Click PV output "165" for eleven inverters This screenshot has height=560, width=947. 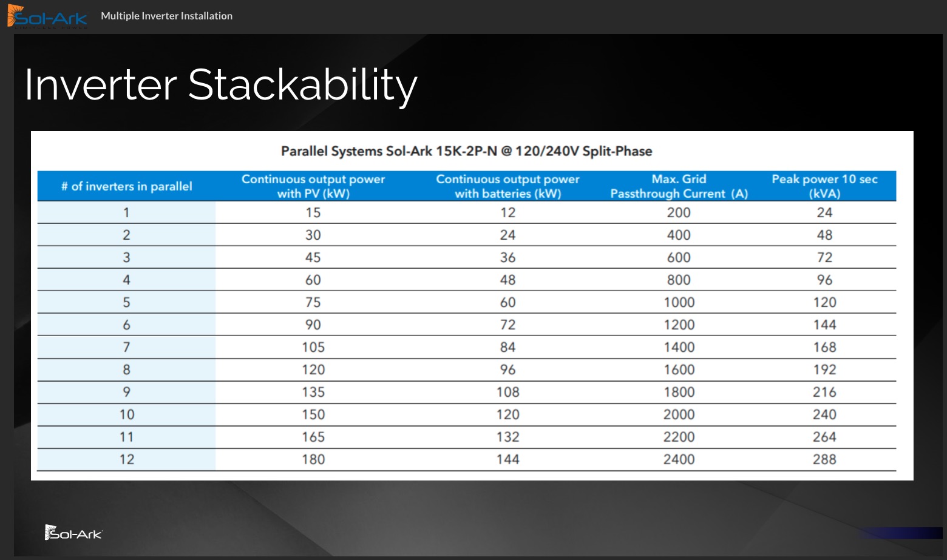click(x=313, y=437)
